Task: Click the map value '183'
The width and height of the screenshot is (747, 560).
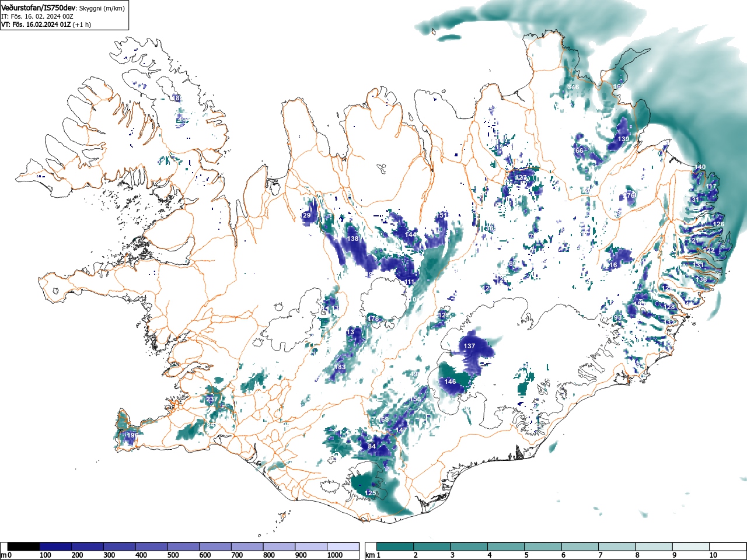Action: 340,367
